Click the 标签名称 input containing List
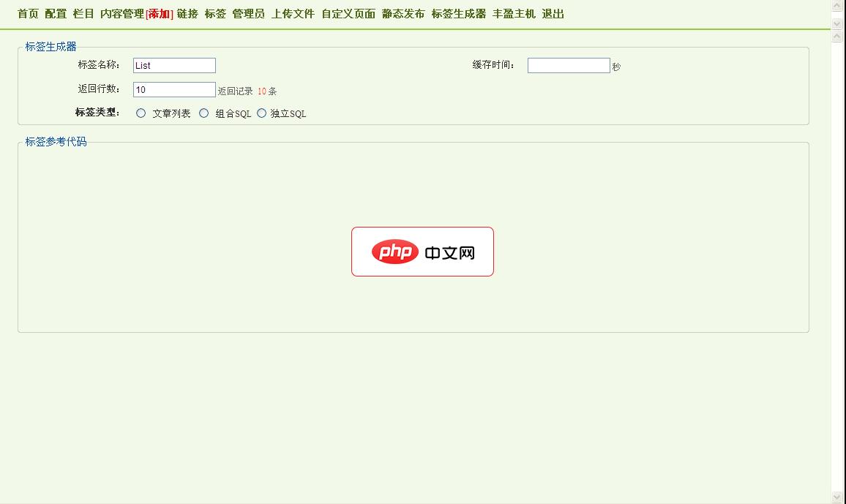This screenshot has width=846, height=504. [x=173, y=65]
